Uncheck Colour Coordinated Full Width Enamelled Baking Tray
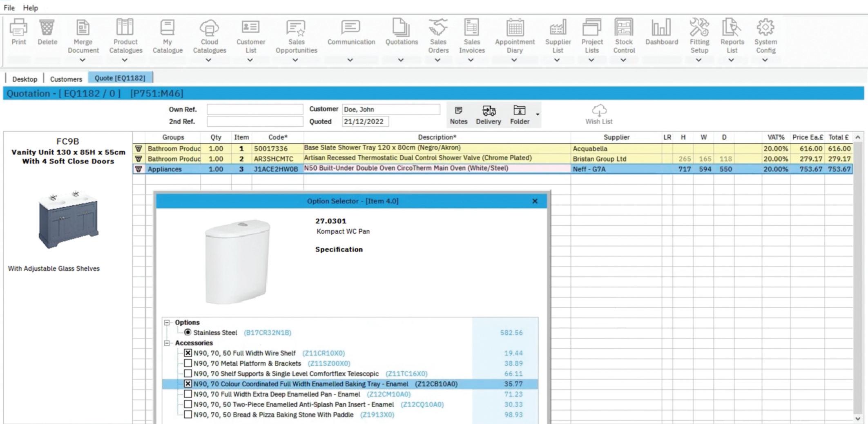This screenshot has height=424, width=868. coord(188,384)
